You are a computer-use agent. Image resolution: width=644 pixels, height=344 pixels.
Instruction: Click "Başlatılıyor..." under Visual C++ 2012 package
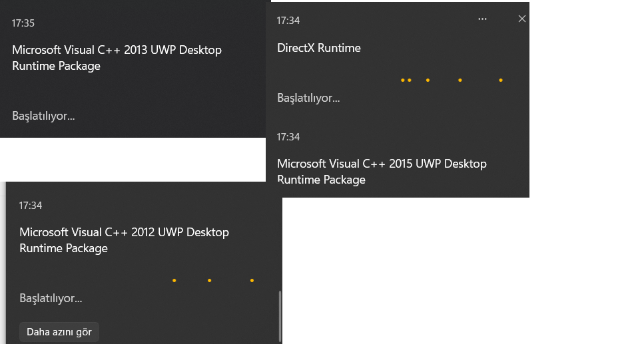(x=51, y=298)
